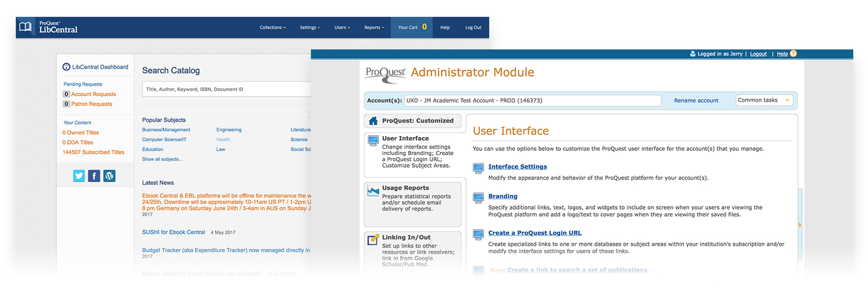Click the orange Help question mark icon
This screenshot has width=868, height=289.
pyautogui.click(x=793, y=54)
